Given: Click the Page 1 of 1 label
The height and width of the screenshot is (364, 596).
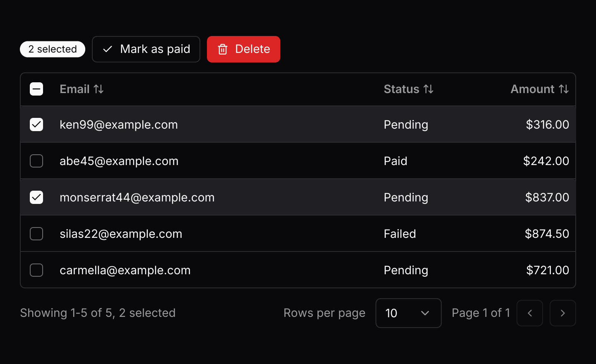Looking at the screenshot, I should point(481,313).
